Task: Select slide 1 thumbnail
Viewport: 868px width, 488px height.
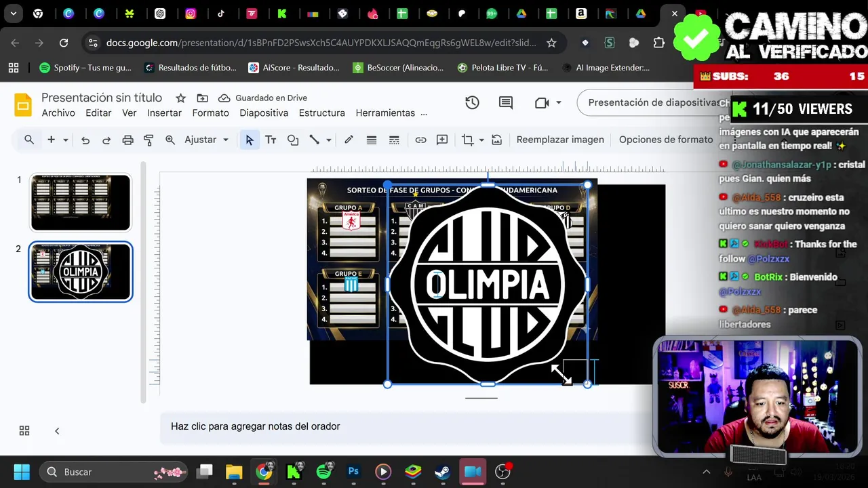Action: tap(81, 203)
